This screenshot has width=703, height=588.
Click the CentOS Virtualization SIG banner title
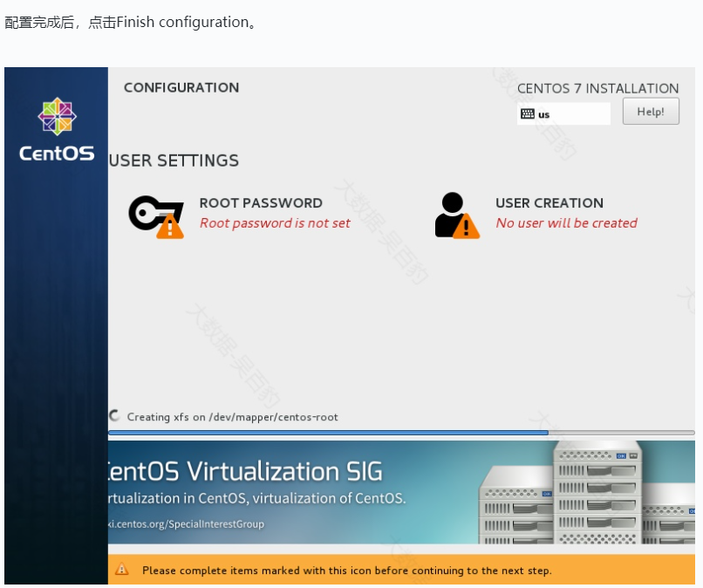coord(245,471)
